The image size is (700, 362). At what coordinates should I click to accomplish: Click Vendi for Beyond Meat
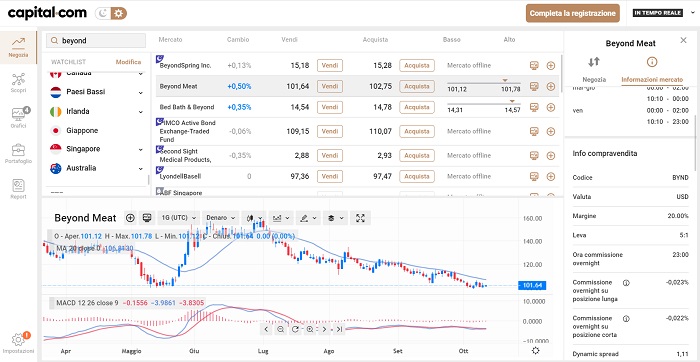[x=329, y=86]
